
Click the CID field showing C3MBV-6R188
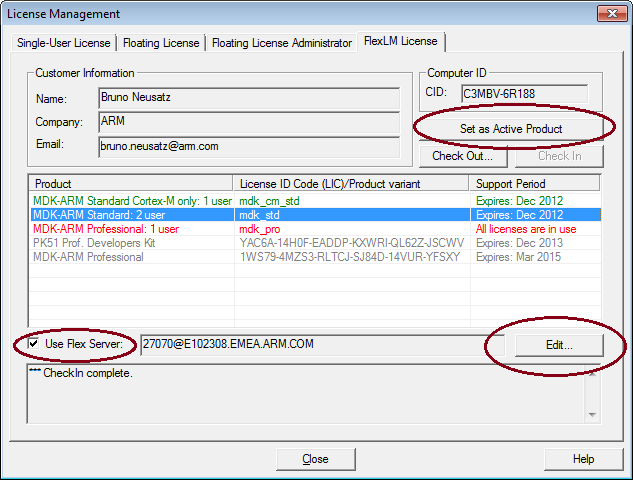pyautogui.click(x=524, y=94)
